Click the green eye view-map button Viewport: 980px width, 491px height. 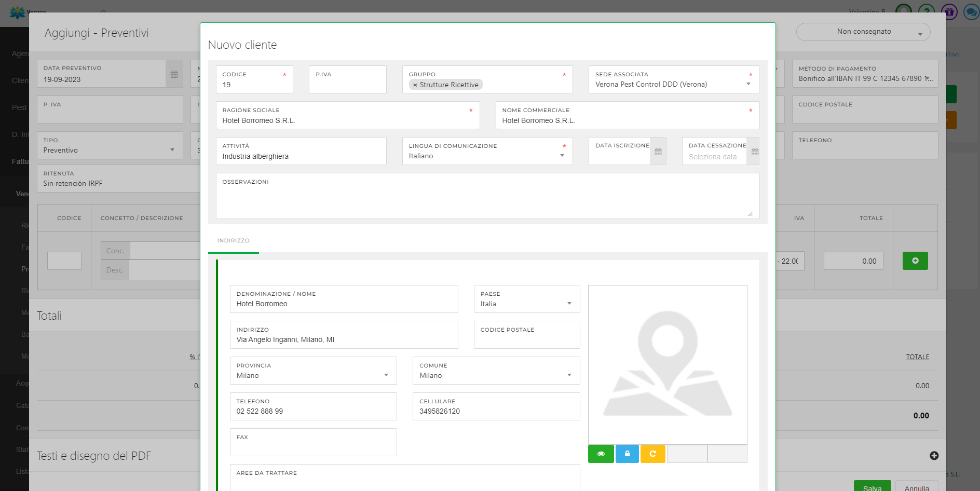[601, 454]
